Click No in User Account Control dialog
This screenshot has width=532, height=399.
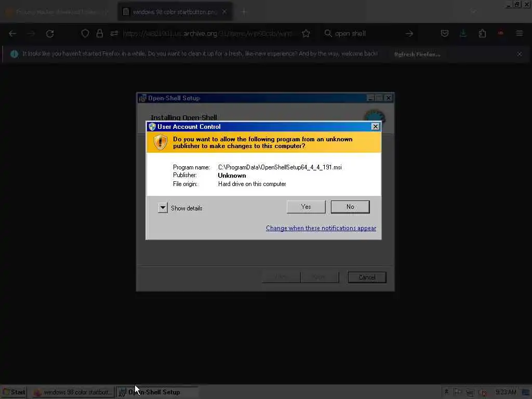(x=350, y=207)
